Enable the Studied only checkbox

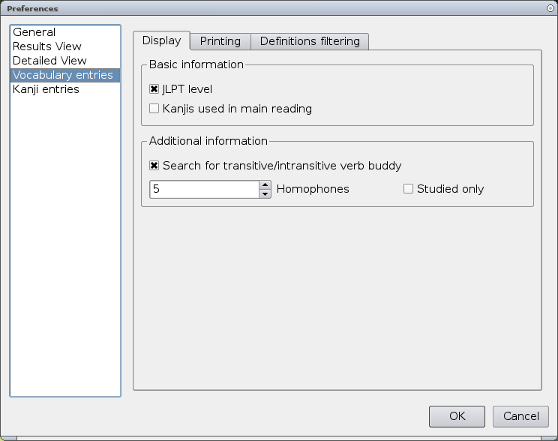click(408, 189)
